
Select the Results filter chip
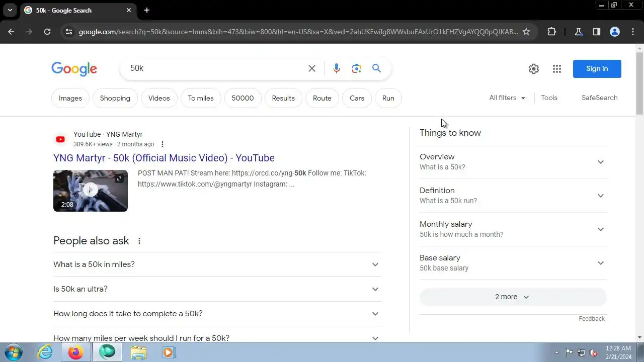point(283,98)
